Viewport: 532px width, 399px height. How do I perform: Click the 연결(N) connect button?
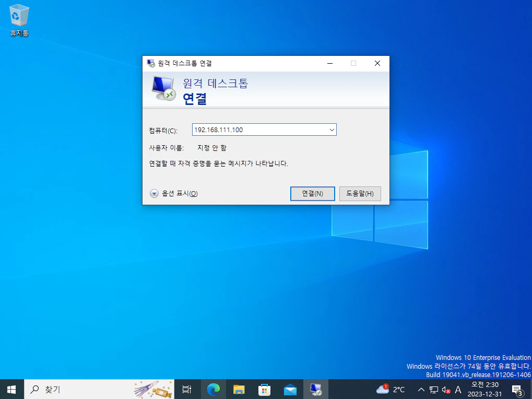(x=313, y=193)
